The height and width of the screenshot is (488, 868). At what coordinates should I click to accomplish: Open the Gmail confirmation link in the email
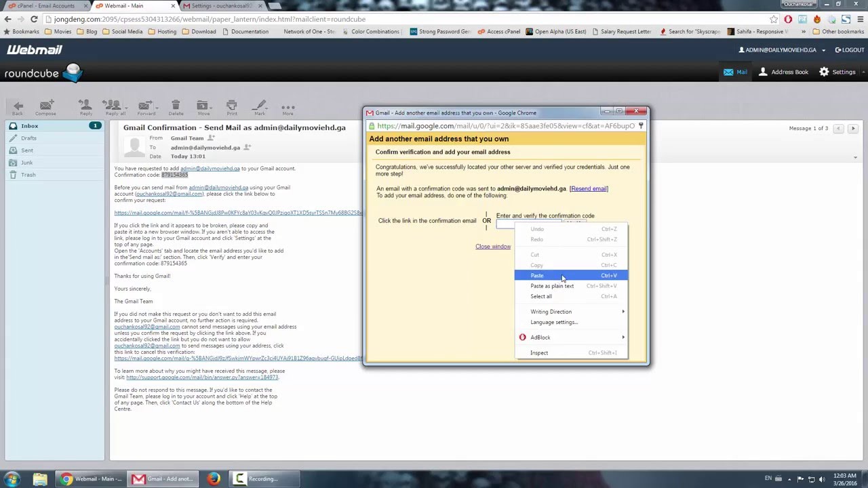tap(238, 213)
